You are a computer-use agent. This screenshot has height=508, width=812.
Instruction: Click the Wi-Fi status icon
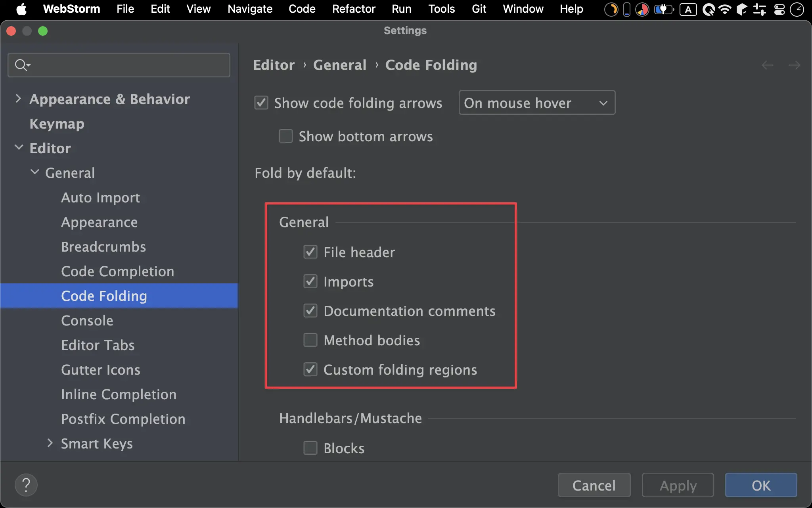(x=725, y=9)
